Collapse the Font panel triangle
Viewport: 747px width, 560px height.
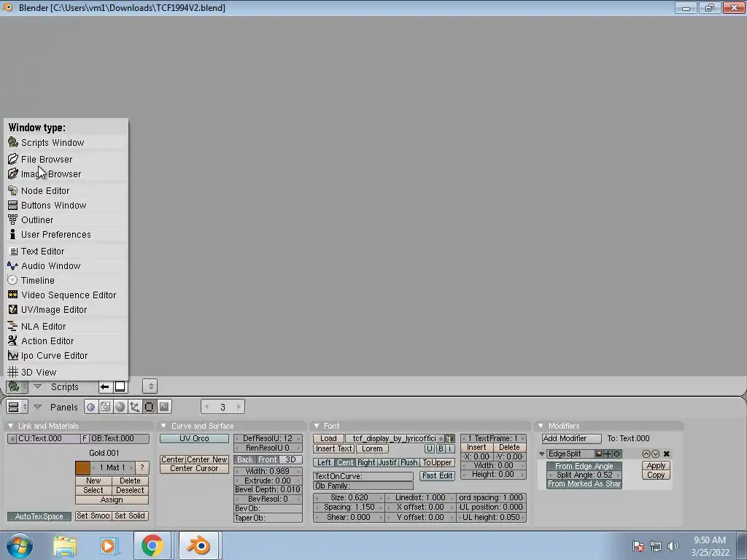(317, 426)
